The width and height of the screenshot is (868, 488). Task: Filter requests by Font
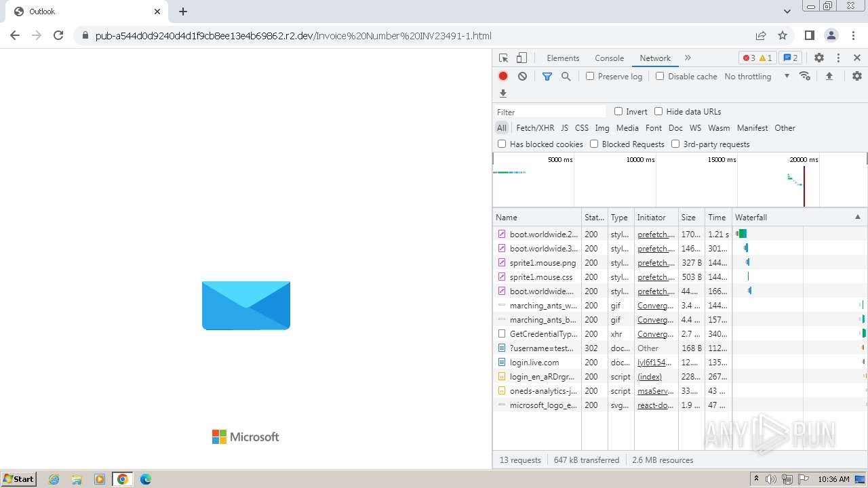[654, 127]
